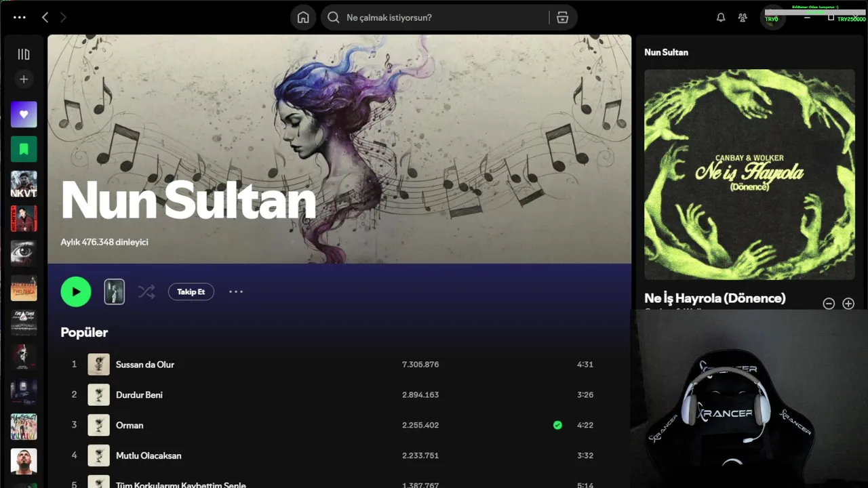Open Ne İş Hayrola (Dönence) song title
The width and height of the screenshot is (868, 488).
pyautogui.click(x=715, y=298)
